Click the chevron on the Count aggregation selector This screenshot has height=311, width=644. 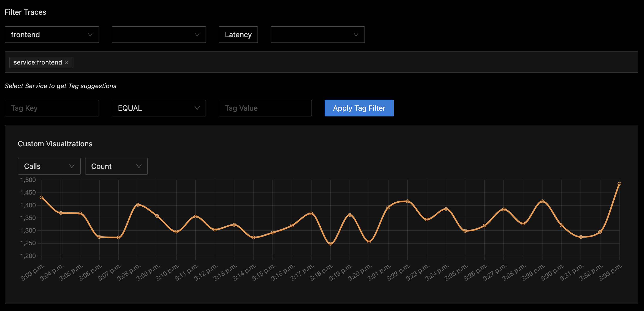(139, 166)
